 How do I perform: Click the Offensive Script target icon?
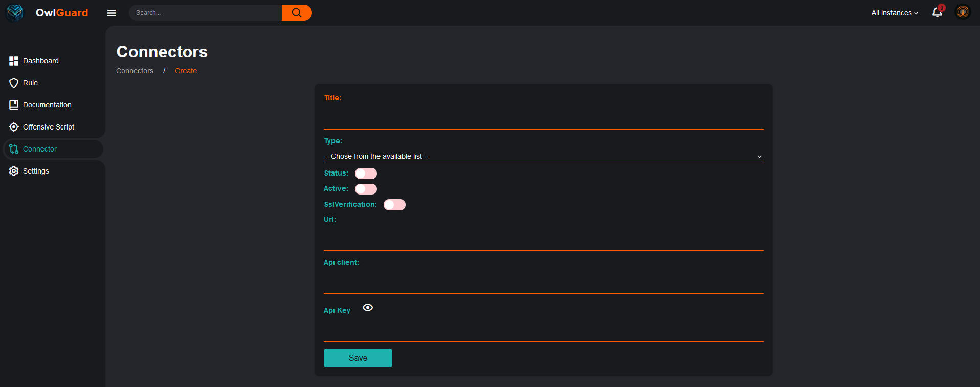pyautogui.click(x=14, y=127)
